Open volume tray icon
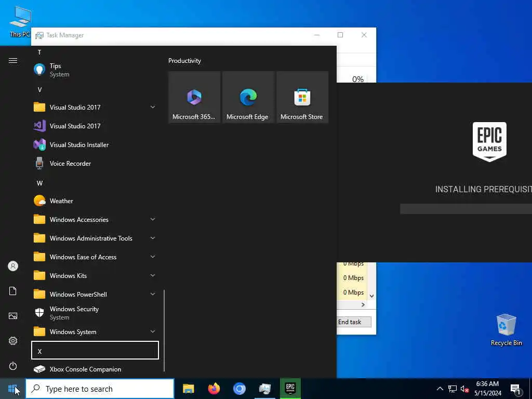This screenshot has width=532, height=399. click(464, 389)
